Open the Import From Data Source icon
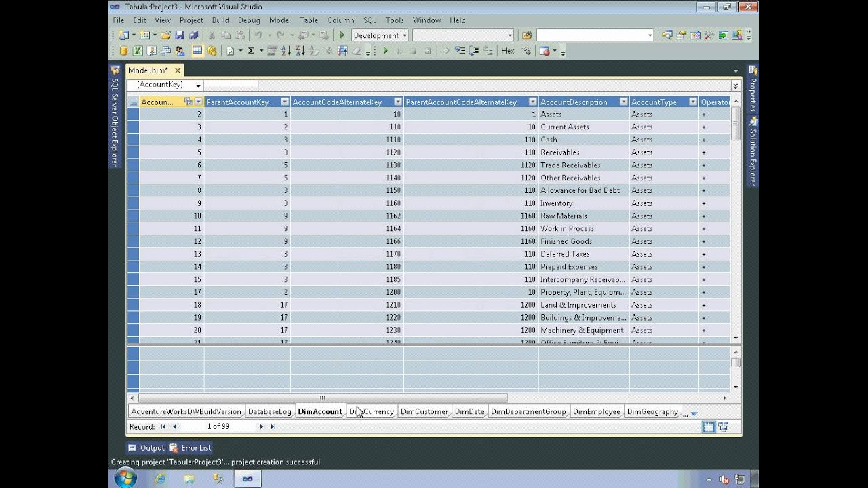Image resolution: width=868 pixels, height=488 pixels. [x=123, y=51]
